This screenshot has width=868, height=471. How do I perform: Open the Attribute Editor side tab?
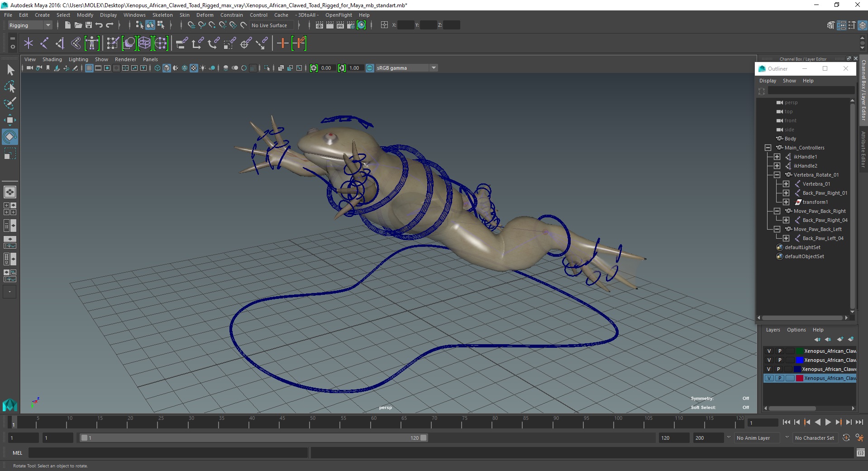pos(863,149)
